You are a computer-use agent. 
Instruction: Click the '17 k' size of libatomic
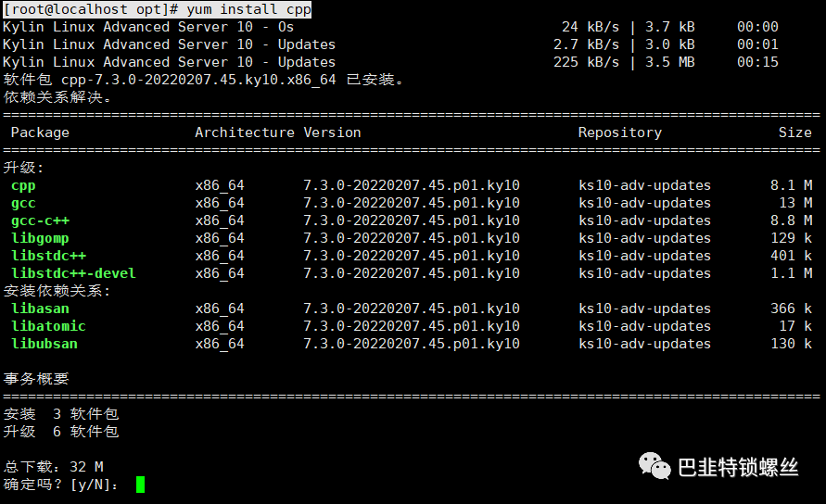pos(795,326)
